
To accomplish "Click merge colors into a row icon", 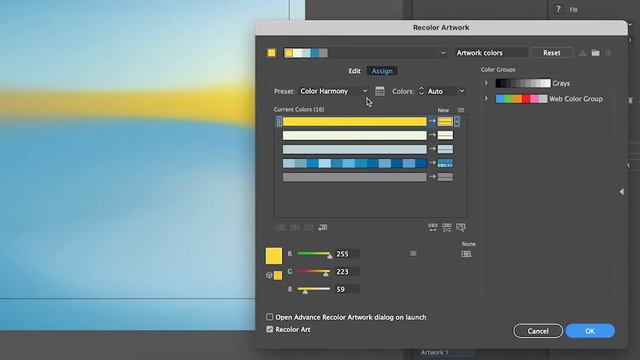I will 281,227.
